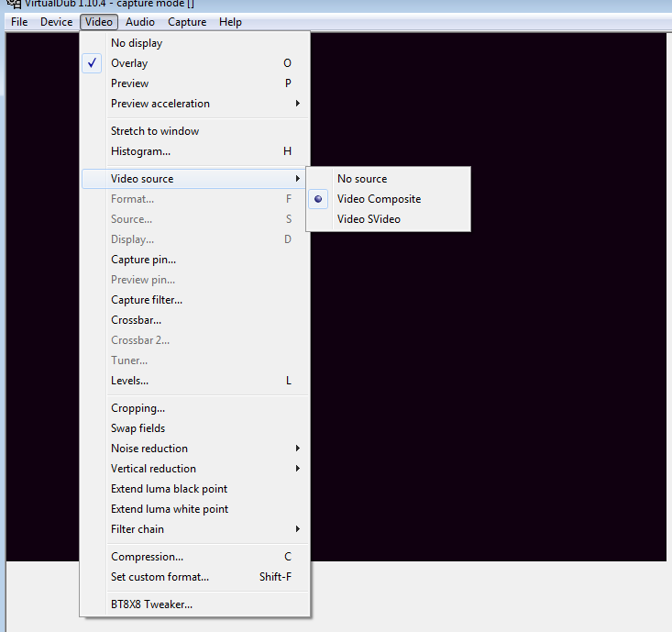Expand the Video source submenu
This screenshot has width=672, height=632.
[195, 179]
